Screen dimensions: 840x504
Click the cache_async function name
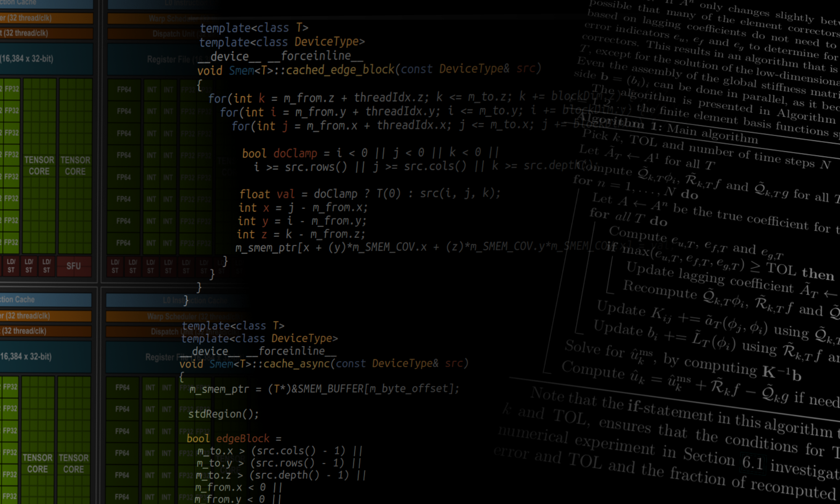(297, 364)
